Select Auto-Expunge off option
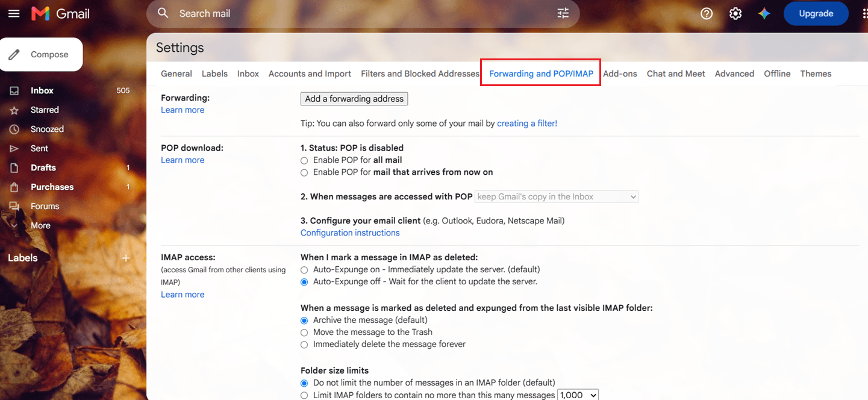The image size is (868, 400). [x=304, y=282]
